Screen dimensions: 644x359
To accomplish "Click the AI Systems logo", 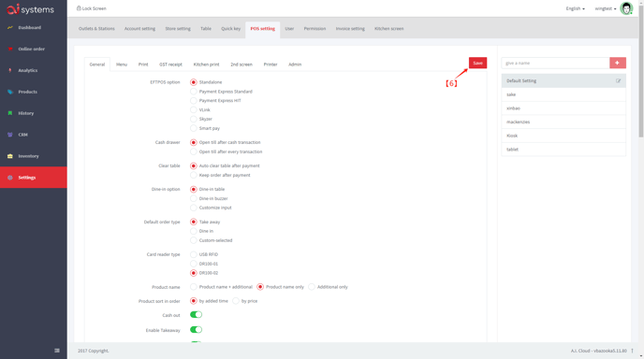I will (x=30, y=8).
